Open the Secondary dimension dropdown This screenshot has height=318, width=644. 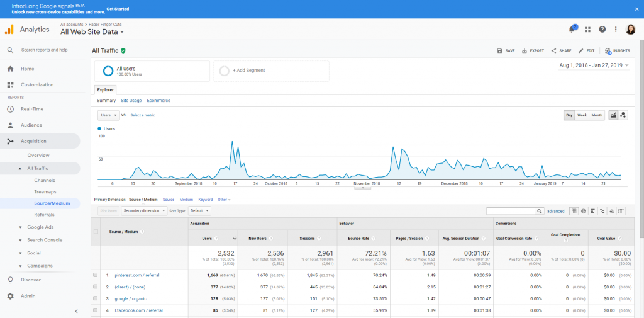(144, 210)
